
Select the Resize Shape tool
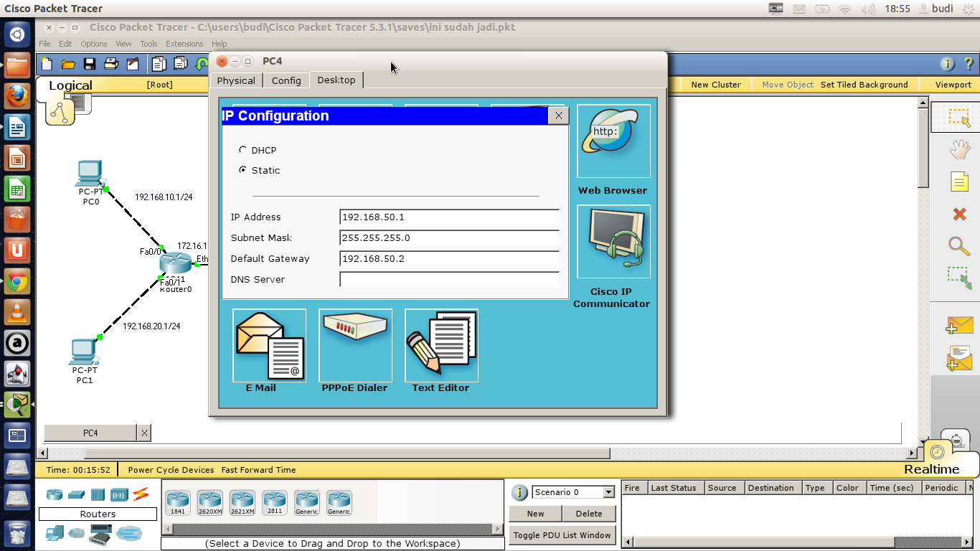[x=959, y=278]
